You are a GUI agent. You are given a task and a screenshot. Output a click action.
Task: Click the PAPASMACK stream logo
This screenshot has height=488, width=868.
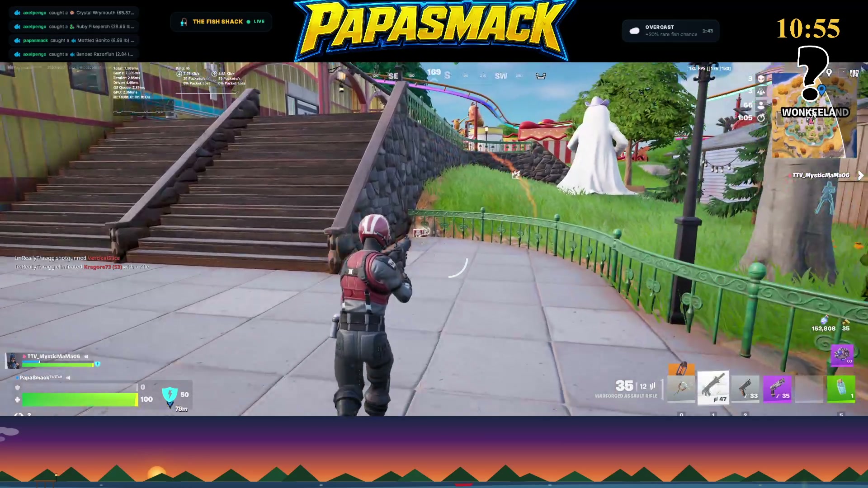tap(434, 30)
